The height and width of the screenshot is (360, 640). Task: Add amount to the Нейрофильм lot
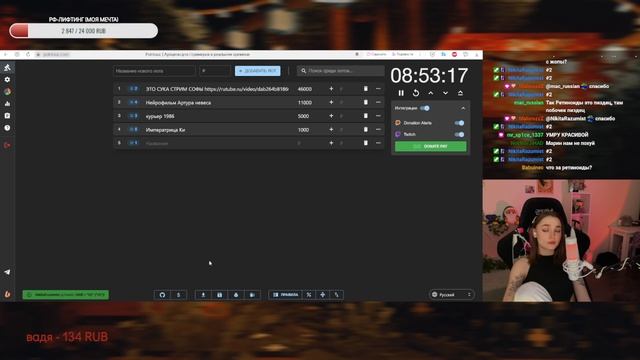(x=331, y=102)
